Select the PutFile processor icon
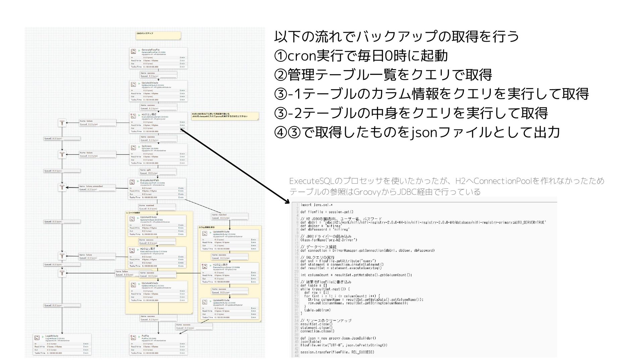Screen dimensions: 644x362 click(x=133, y=337)
